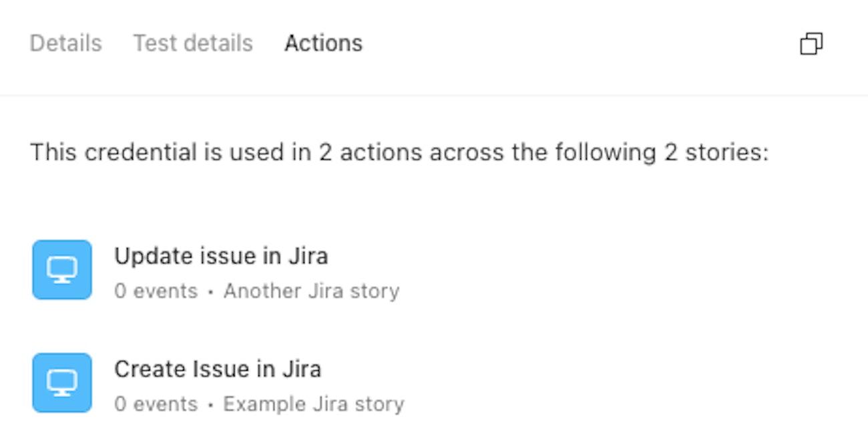Click the pop-out window icon at top right
Image resolution: width=868 pixels, height=445 pixels.
point(811,44)
